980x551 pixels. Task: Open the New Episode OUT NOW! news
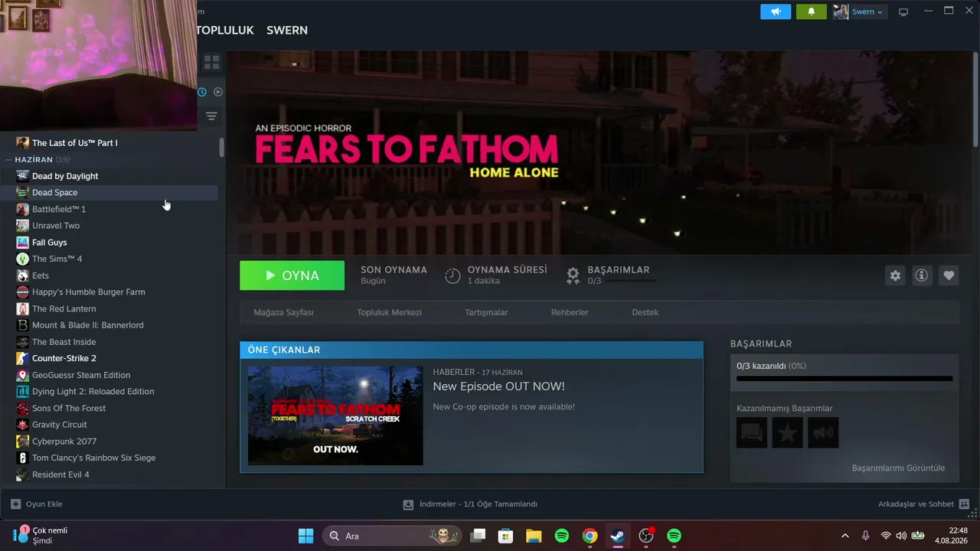tap(498, 386)
